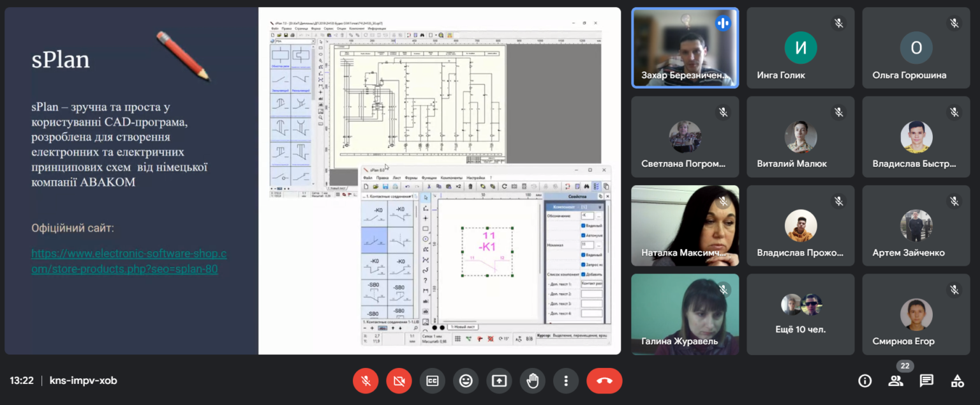Click Undo arrow in sPlan 8.0
Image resolution: width=980 pixels, height=405 pixels.
(407, 187)
